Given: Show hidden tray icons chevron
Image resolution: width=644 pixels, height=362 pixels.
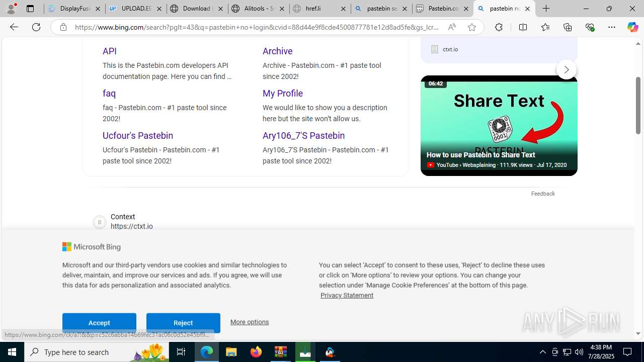Looking at the screenshot, I should tap(542, 352).
